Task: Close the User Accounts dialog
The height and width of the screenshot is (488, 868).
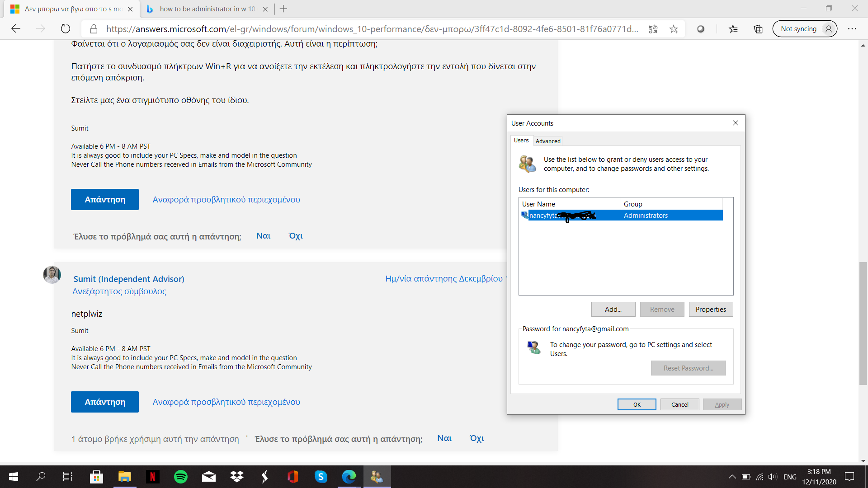Action: 736,123
